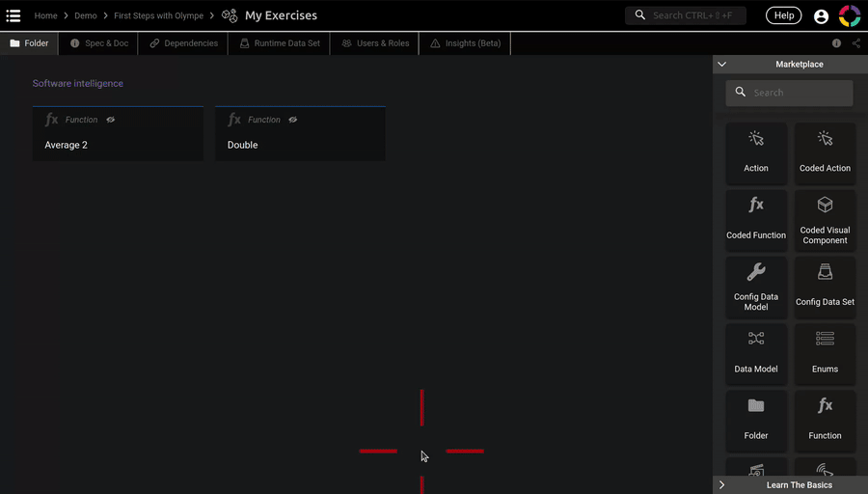Select the Action marketplace item
Viewport: 868px width, 494px height.
(756, 152)
